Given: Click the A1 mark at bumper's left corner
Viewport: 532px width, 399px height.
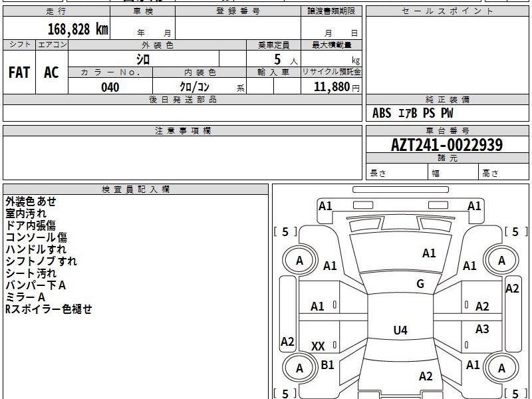Looking at the screenshot, I should click(325, 206).
